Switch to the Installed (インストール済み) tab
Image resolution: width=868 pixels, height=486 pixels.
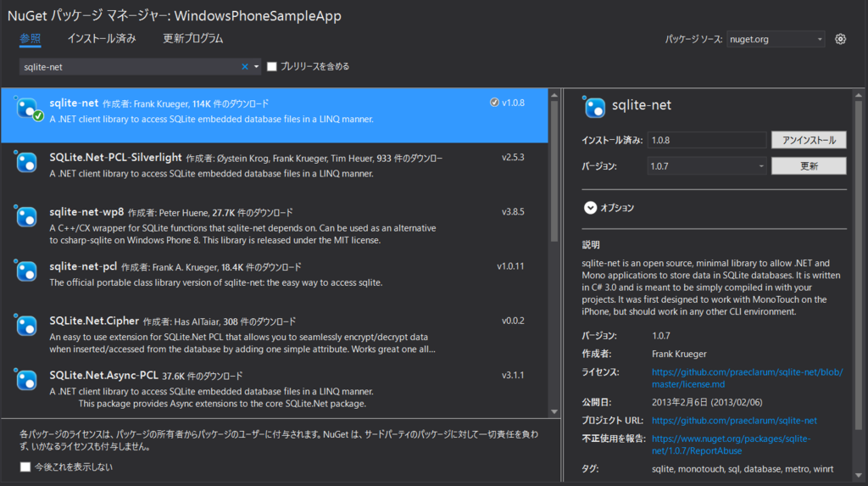pyautogui.click(x=102, y=38)
